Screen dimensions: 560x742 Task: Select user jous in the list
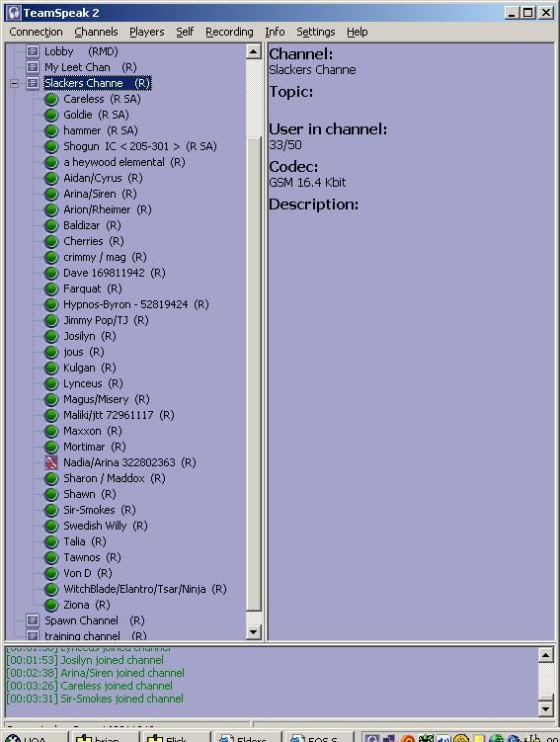click(83, 352)
